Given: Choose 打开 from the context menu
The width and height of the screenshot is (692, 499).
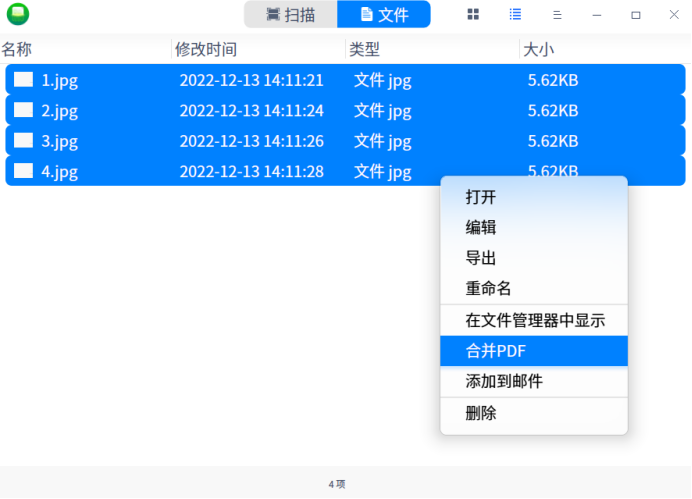Looking at the screenshot, I should click(534, 197).
